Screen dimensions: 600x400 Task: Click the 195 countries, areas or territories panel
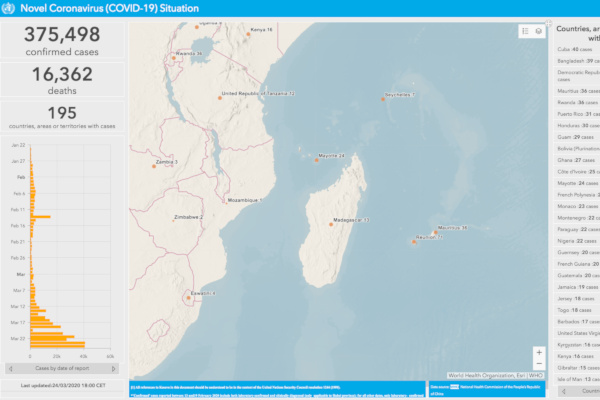pyautogui.click(x=62, y=116)
